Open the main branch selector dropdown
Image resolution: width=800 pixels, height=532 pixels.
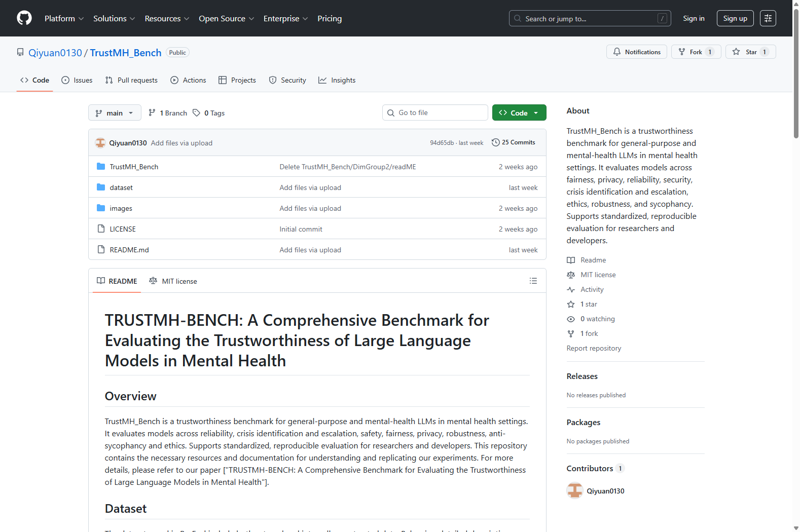coord(115,113)
